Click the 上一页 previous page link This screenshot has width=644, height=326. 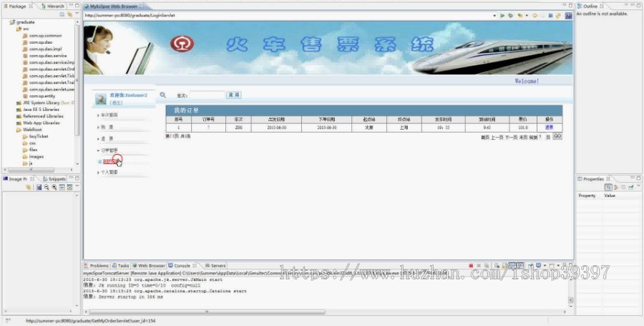pyautogui.click(x=497, y=138)
